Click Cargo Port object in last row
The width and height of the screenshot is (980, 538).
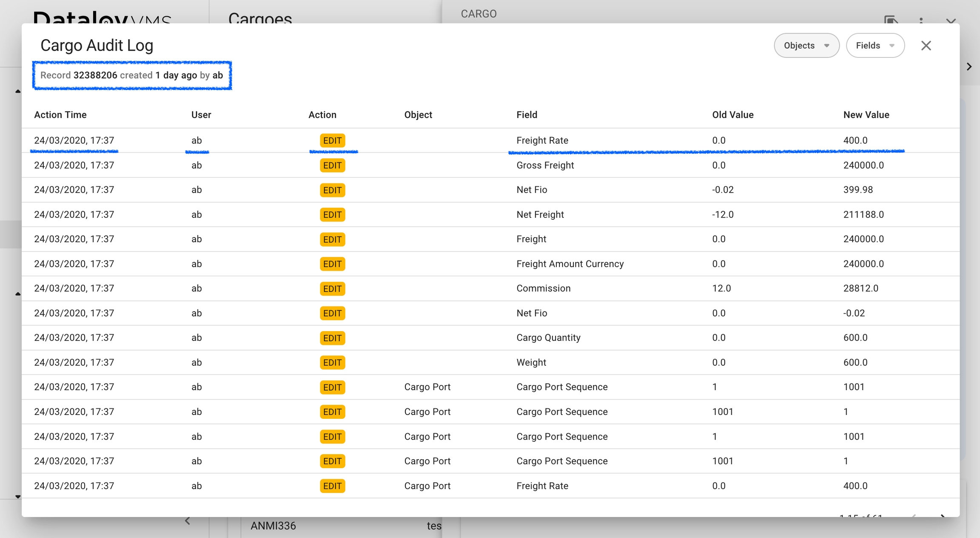coord(427,486)
